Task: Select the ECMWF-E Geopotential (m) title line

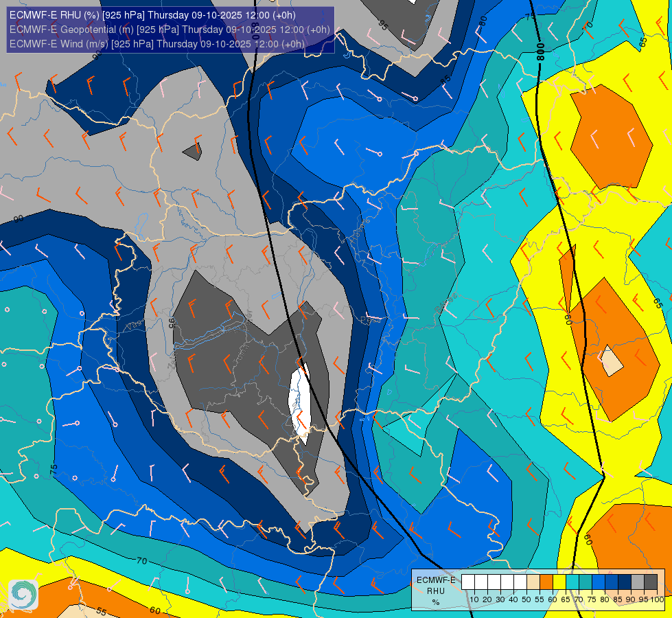Action: click(170, 29)
